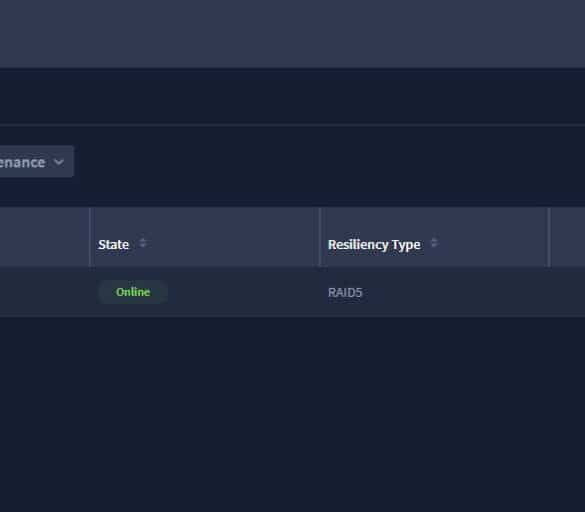Select the green Online status badge
Image resolution: width=585 pixels, height=512 pixels.
click(133, 292)
